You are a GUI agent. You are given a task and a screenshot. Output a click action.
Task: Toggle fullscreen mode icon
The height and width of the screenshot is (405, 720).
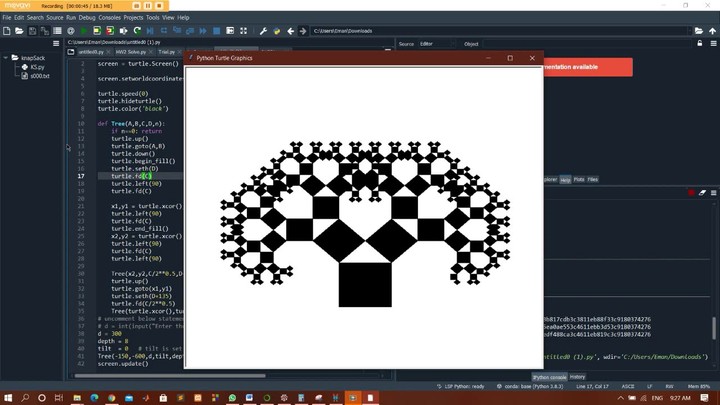pos(243,31)
